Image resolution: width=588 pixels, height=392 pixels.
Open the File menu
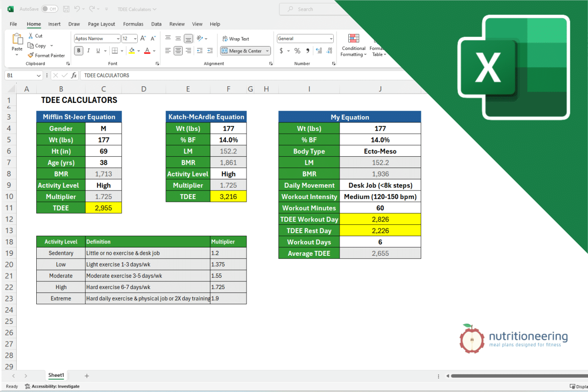click(13, 24)
